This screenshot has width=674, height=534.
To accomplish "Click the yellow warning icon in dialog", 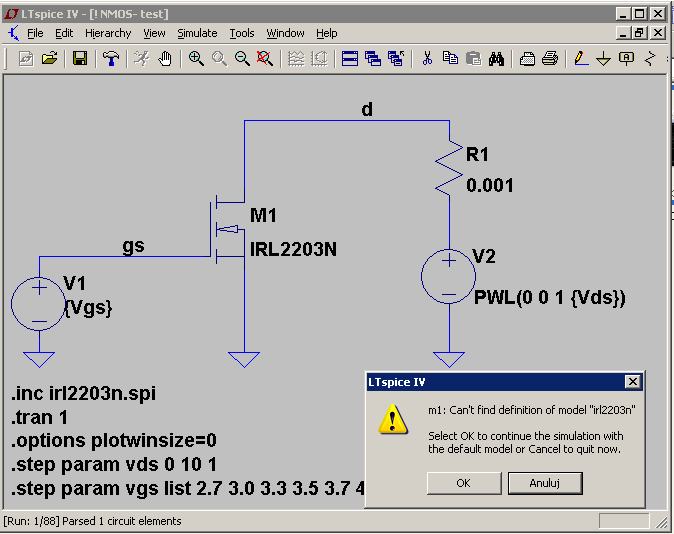I will [393, 419].
